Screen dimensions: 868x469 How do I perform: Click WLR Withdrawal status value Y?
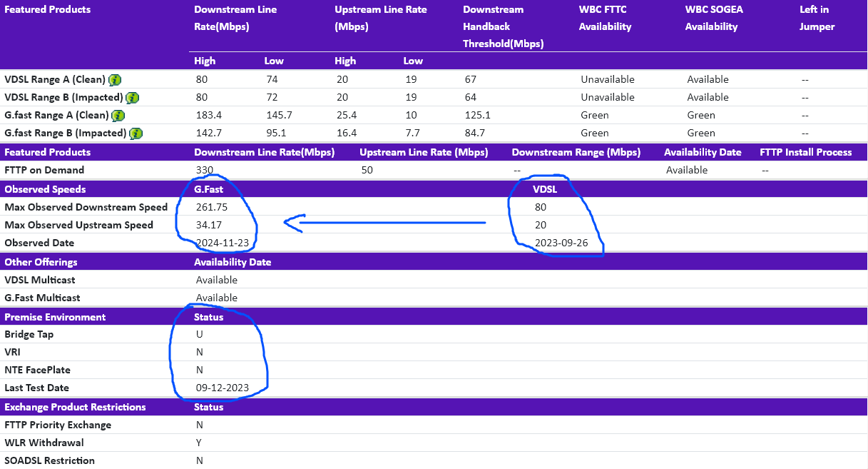pos(199,443)
